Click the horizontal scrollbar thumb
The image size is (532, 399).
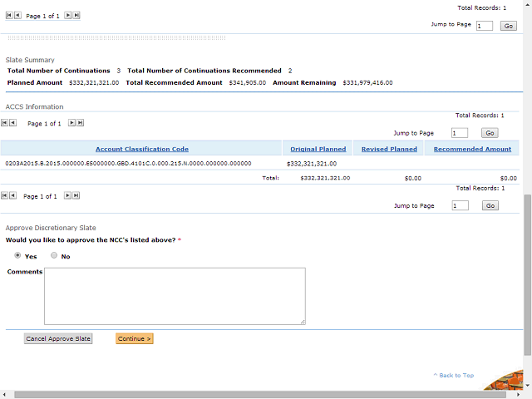260,395
